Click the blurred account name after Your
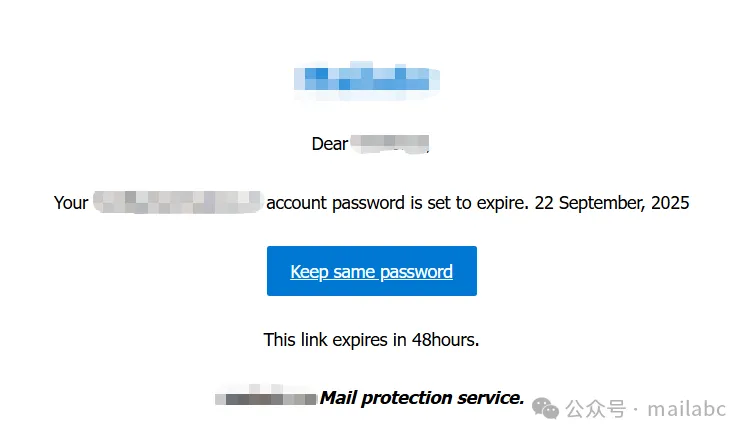The width and height of the screenshot is (750, 439). click(x=177, y=202)
